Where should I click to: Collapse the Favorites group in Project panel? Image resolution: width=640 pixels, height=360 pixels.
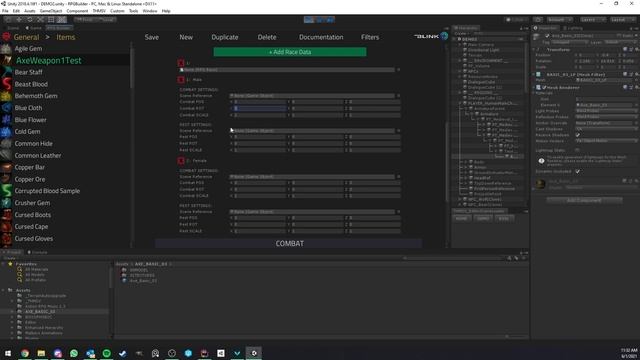tap(4, 264)
